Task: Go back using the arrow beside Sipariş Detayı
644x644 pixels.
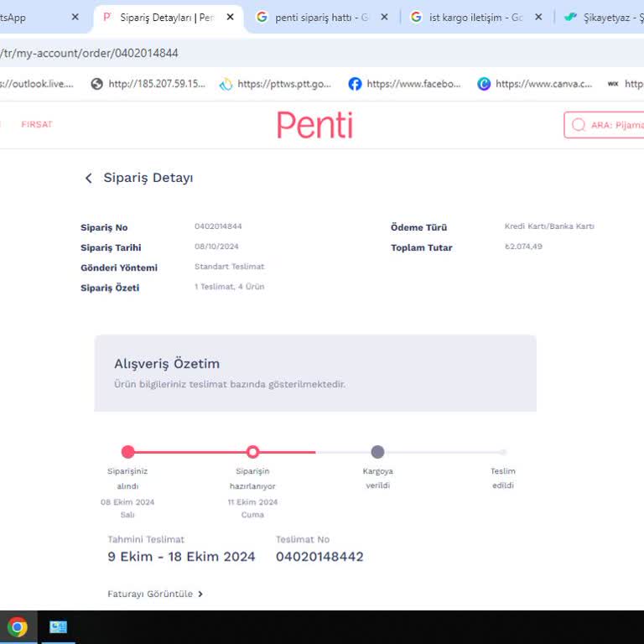Action: point(88,179)
